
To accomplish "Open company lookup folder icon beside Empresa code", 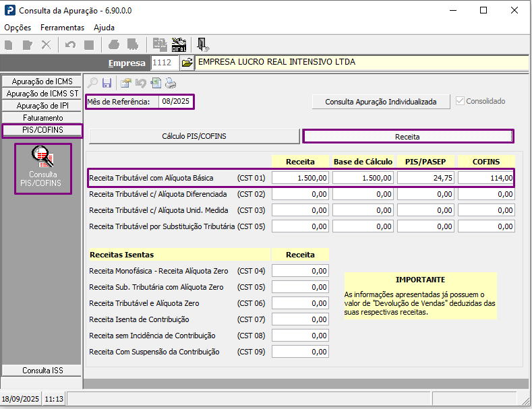I will coord(187,63).
